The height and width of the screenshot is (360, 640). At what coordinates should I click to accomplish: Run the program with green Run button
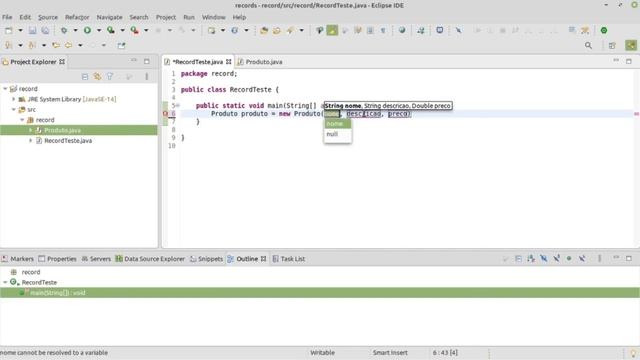[87, 31]
